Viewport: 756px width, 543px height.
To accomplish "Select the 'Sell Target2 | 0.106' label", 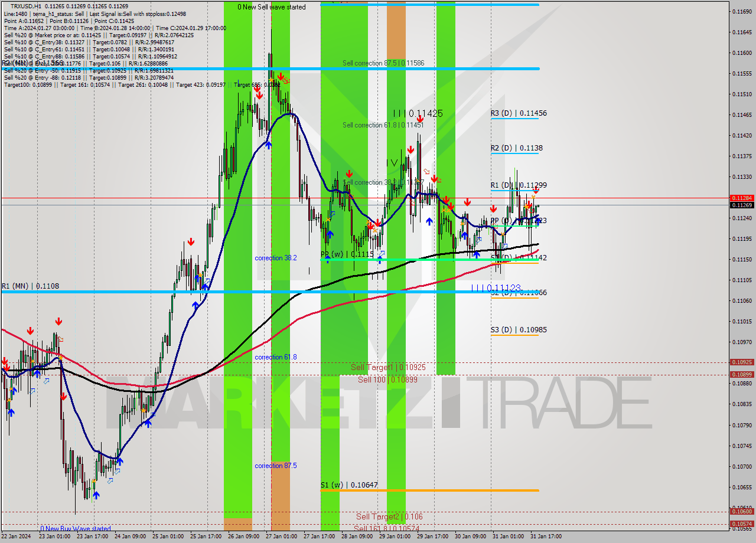I will coord(389,516).
